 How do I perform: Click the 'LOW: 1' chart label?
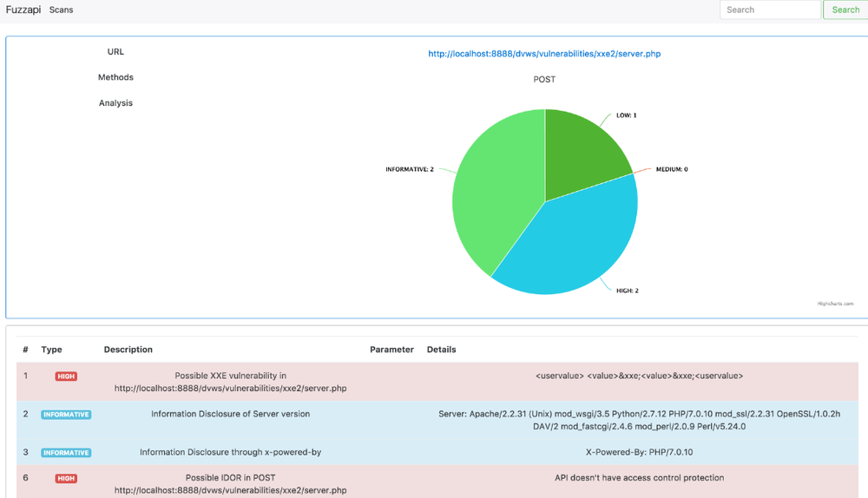[626, 115]
